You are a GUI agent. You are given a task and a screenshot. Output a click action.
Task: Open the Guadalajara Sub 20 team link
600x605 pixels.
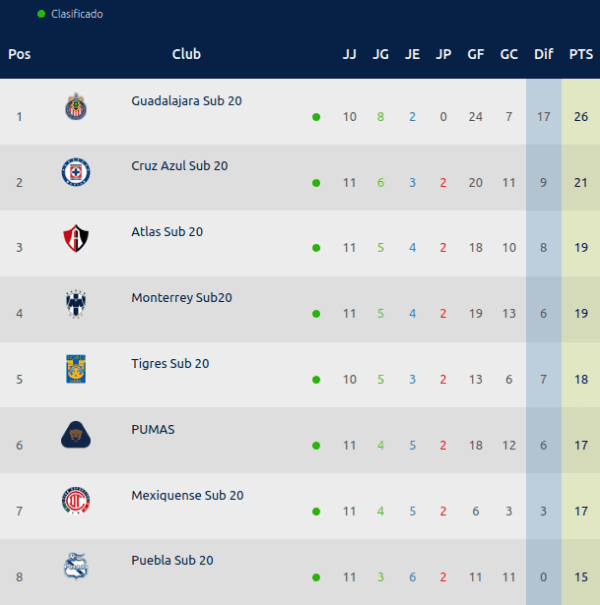(187, 101)
